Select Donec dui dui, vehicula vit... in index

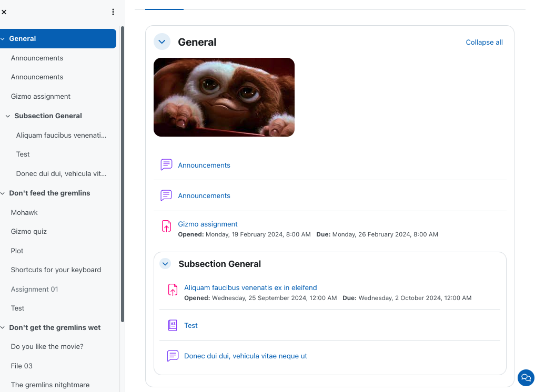pos(61,173)
